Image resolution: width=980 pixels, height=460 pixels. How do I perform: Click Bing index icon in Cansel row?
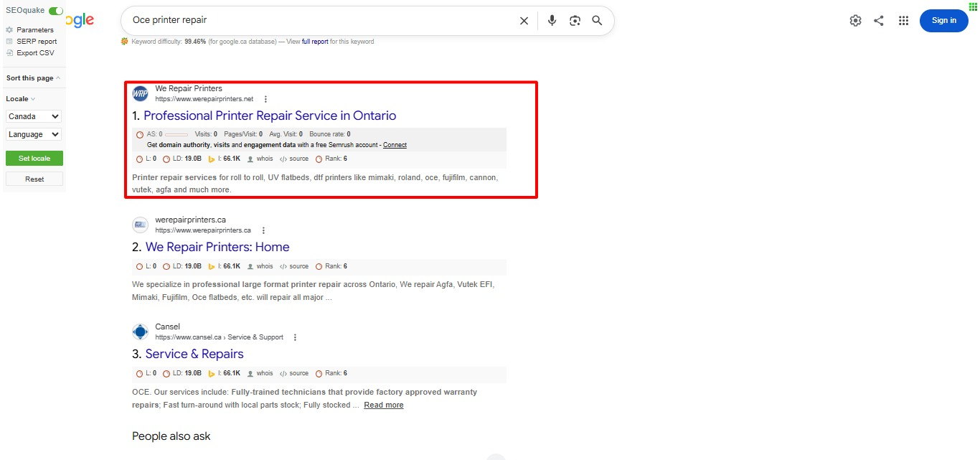coord(212,373)
